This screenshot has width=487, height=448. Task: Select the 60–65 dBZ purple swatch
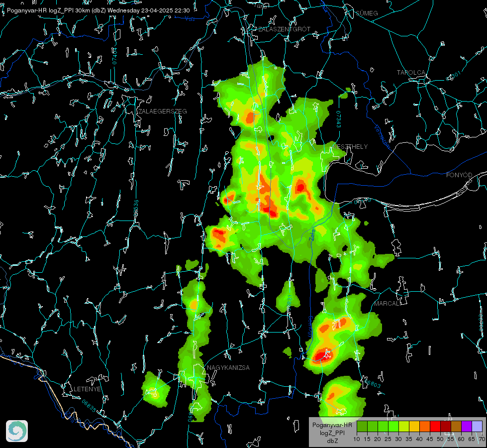467,426
